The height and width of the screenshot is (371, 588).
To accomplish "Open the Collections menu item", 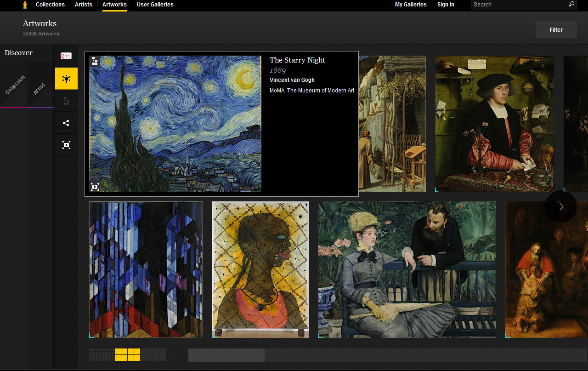I will (50, 5).
